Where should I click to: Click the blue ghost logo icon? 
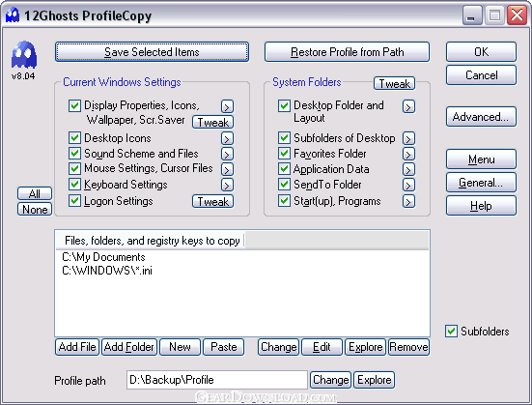tap(24, 54)
